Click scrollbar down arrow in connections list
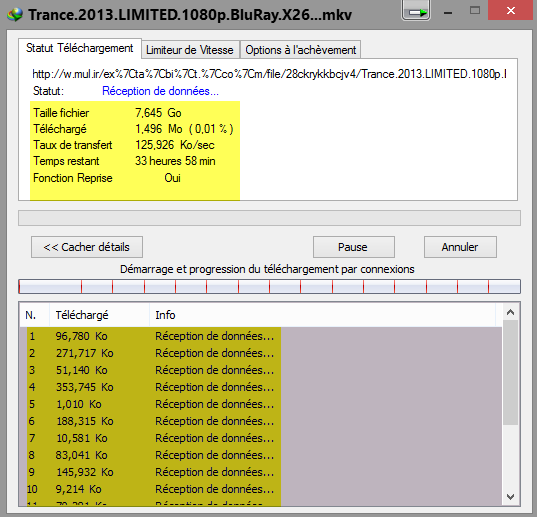Viewport: 537px width, 517px height. (x=510, y=496)
